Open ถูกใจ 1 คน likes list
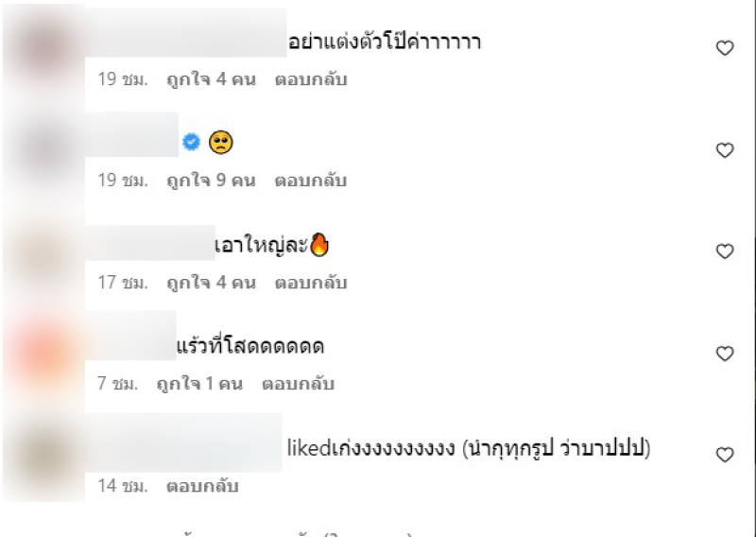This screenshot has height=537, width=756. [199, 384]
